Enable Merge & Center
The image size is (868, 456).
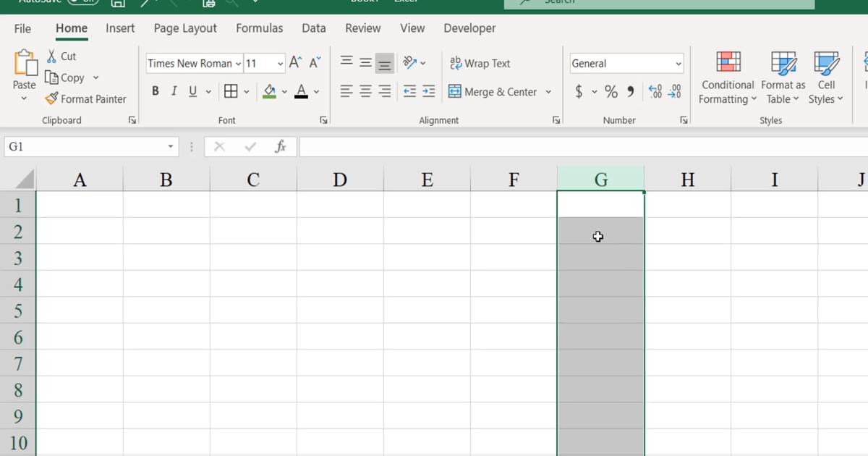(495, 91)
